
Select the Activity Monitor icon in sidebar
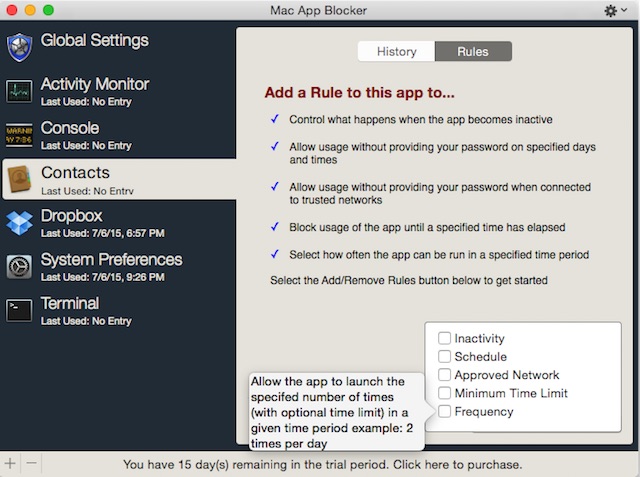pyautogui.click(x=20, y=91)
